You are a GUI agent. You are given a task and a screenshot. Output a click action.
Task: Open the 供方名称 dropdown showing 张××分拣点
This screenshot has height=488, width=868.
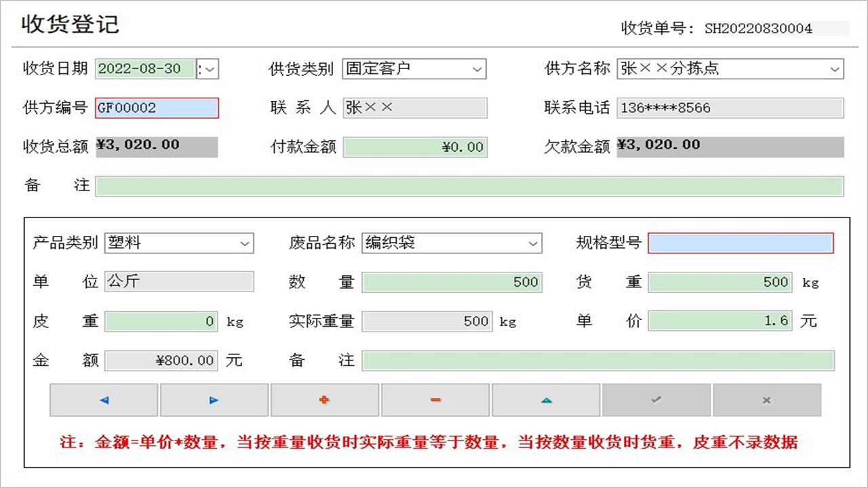tap(835, 68)
